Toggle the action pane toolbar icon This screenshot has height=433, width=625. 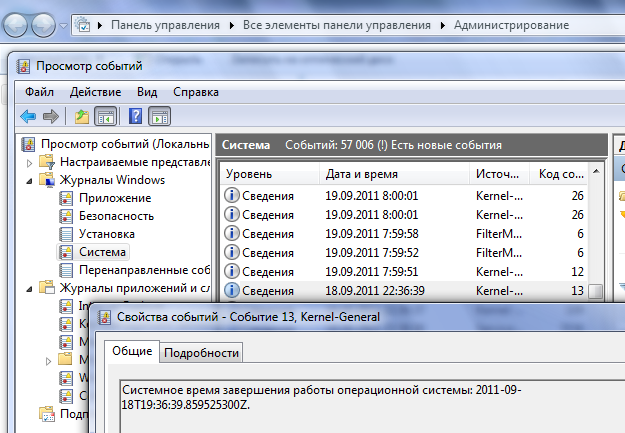160,116
